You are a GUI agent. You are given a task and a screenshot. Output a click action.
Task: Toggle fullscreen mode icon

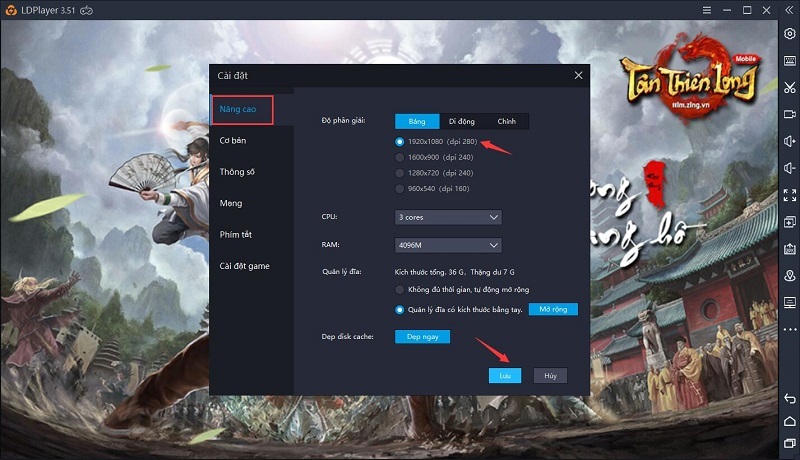pyautogui.click(x=789, y=195)
